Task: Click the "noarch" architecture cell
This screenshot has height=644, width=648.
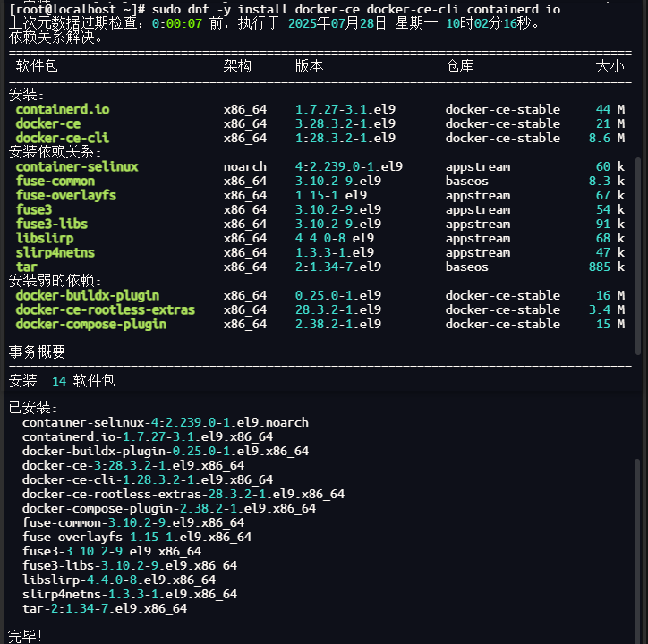Action: 245,166
